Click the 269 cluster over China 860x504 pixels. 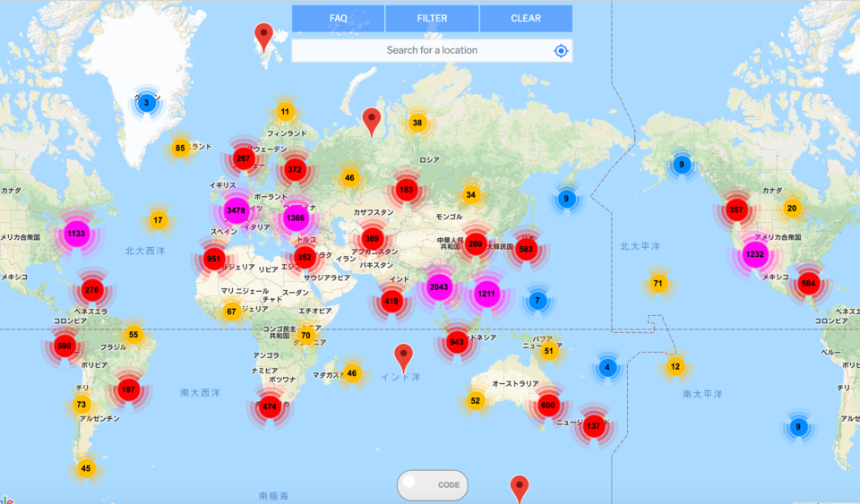click(476, 244)
